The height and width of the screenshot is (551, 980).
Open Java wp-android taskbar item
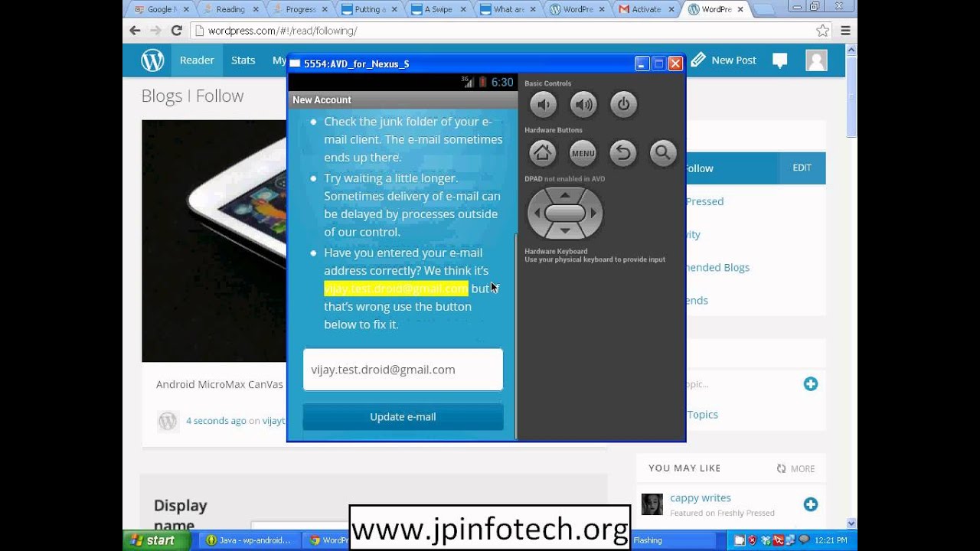[249, 540]
